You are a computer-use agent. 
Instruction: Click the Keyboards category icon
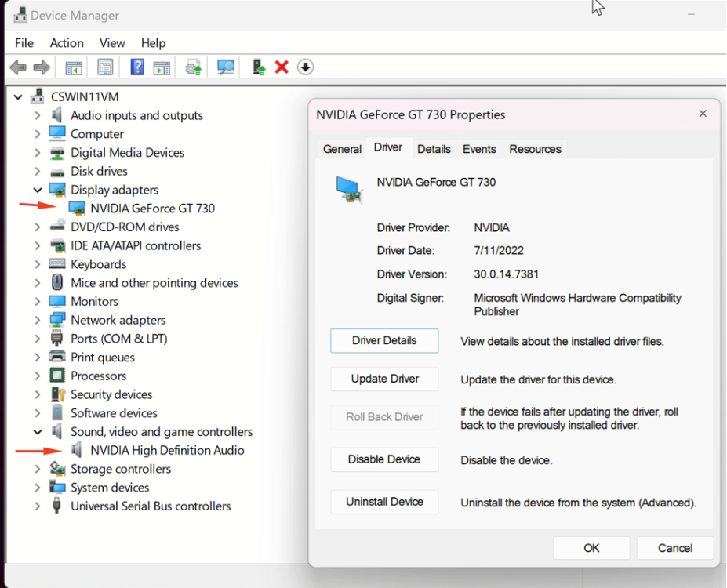tap(57, 263)
